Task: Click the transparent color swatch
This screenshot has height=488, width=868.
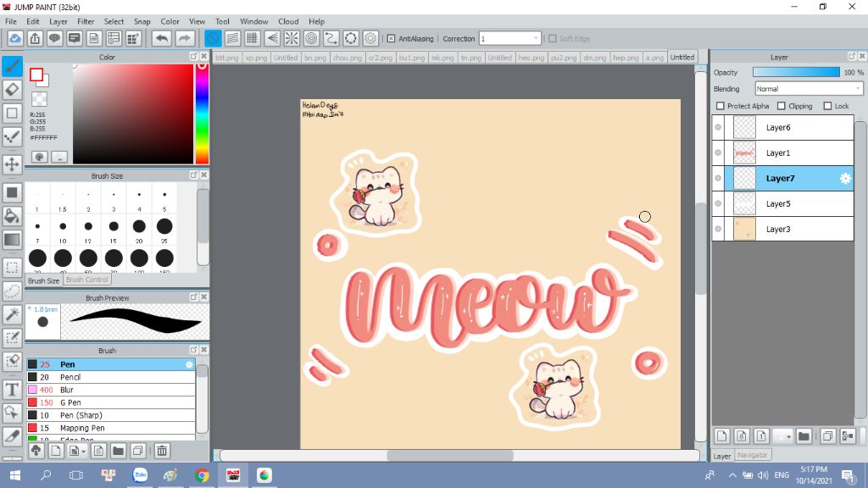Action: tap(39, 98)
